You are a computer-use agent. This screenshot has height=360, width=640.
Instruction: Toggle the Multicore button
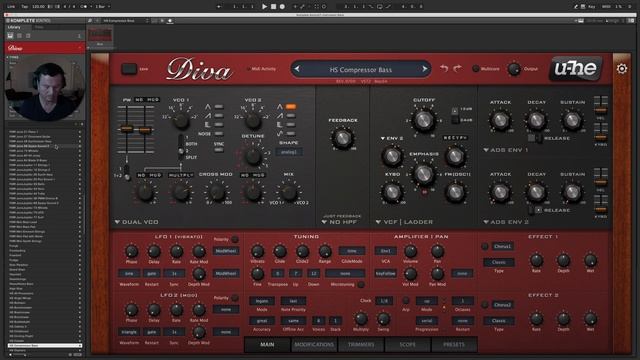click(x=476, y=69)
